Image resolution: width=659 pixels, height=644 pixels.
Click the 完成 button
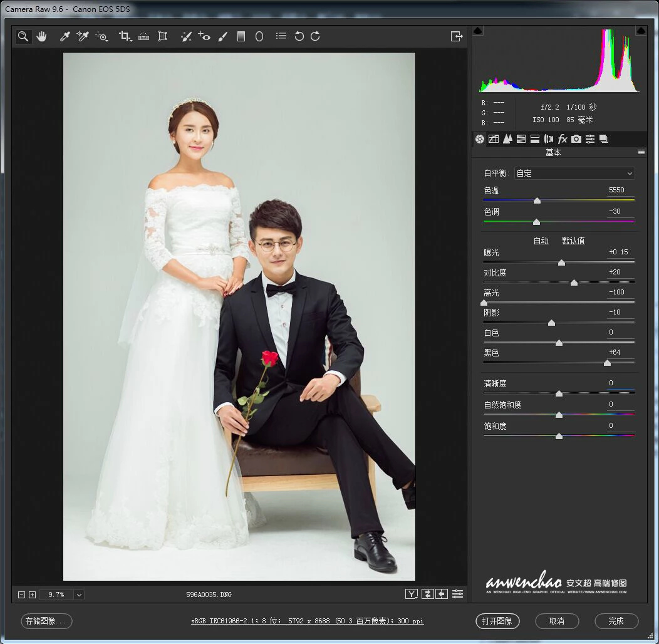tap(616, 621)
